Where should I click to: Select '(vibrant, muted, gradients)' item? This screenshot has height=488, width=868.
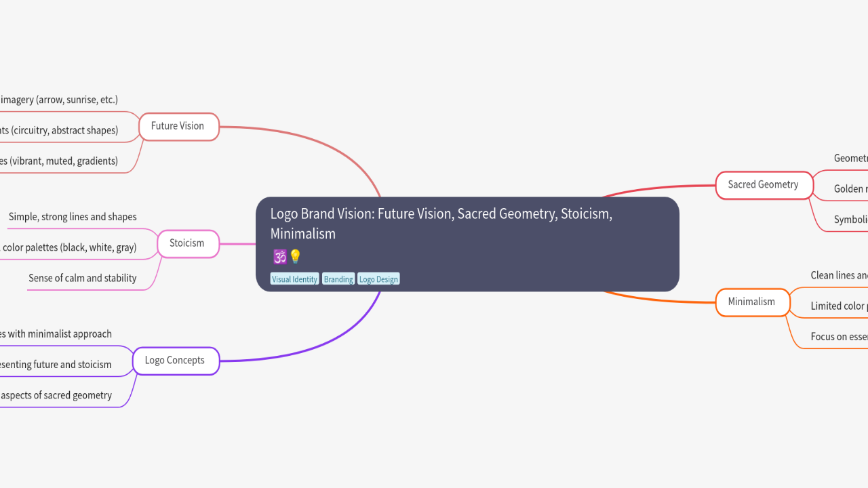point(59,161)
